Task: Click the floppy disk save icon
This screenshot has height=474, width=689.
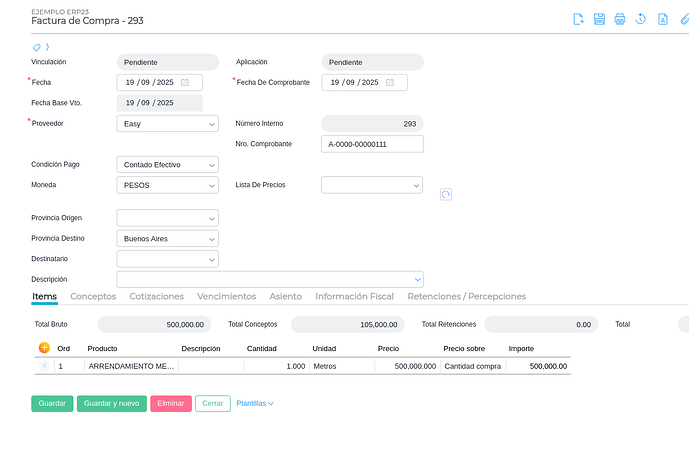Action: click(x=599, y=19)
